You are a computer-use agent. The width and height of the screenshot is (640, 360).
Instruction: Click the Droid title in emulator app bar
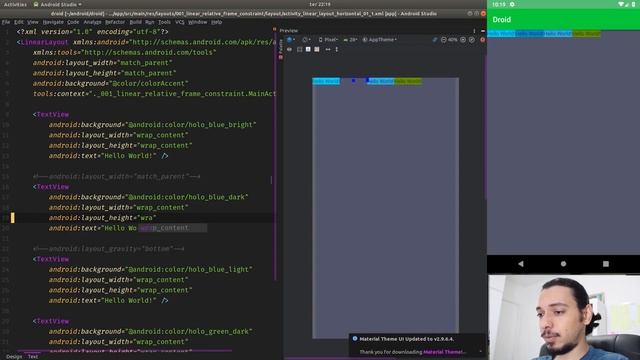pos(502,20)
